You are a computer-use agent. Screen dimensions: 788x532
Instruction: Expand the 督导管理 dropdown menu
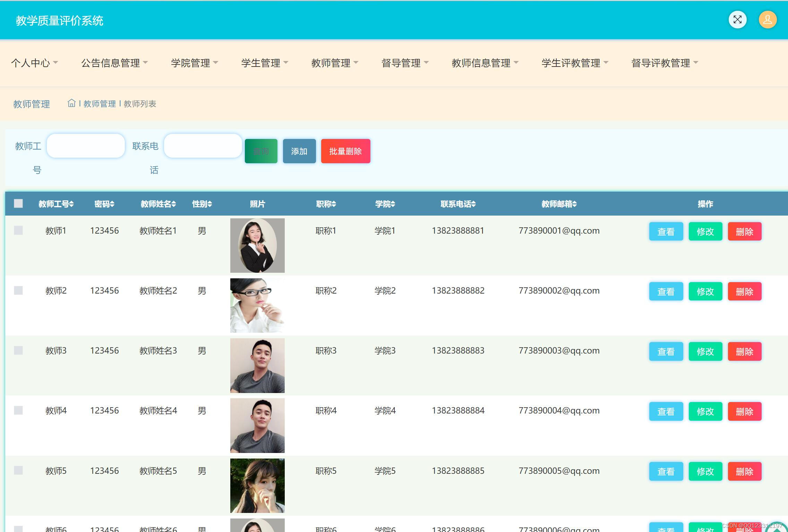[405, 63]
